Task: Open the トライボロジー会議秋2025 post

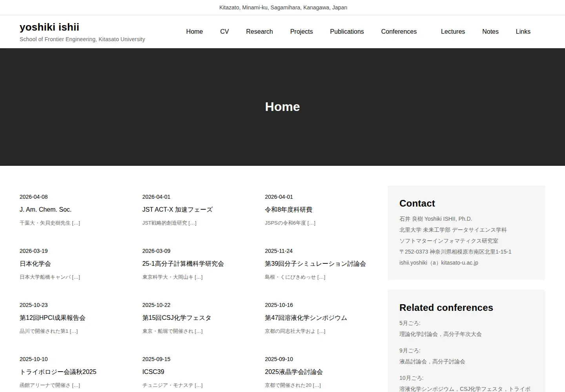Action: point(58,372)
